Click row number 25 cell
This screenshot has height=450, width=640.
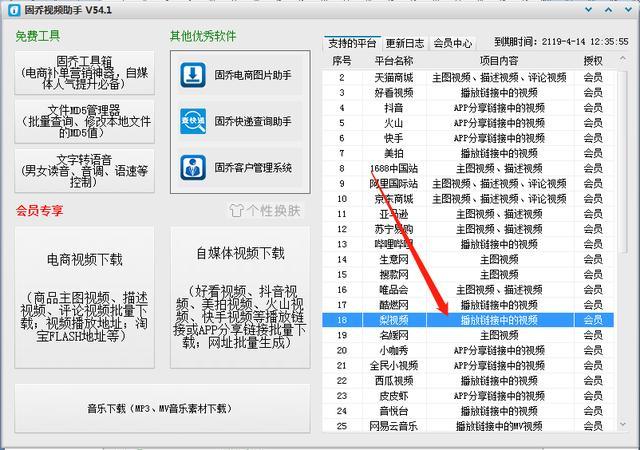tap(342, 426)
